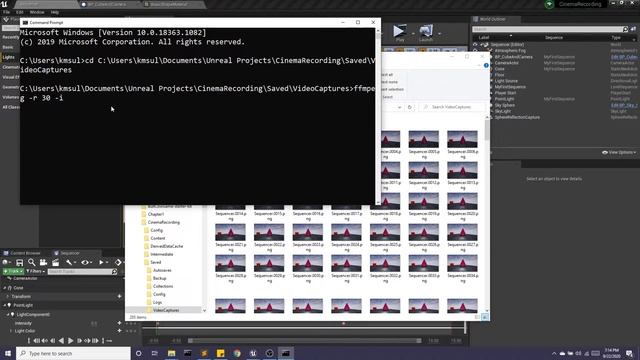The height and width of the screenshot is (360, 640).
Task: Expand the Transform track
Action: pos(7,296)
